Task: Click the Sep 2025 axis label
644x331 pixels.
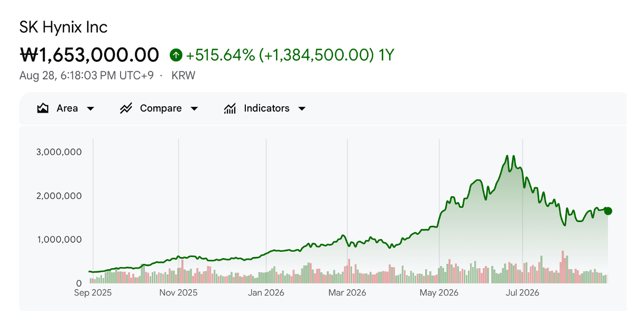Action: [x=93, y=292]
